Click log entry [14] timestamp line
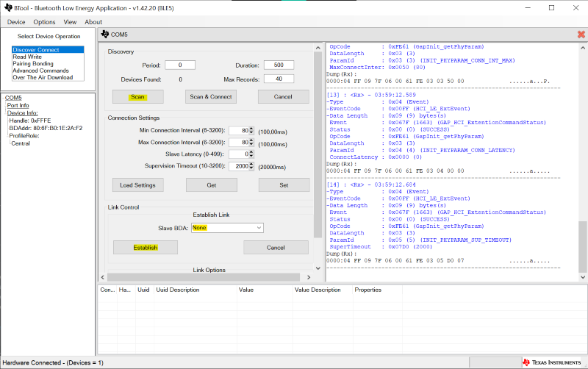 click(x=371, y=184)
